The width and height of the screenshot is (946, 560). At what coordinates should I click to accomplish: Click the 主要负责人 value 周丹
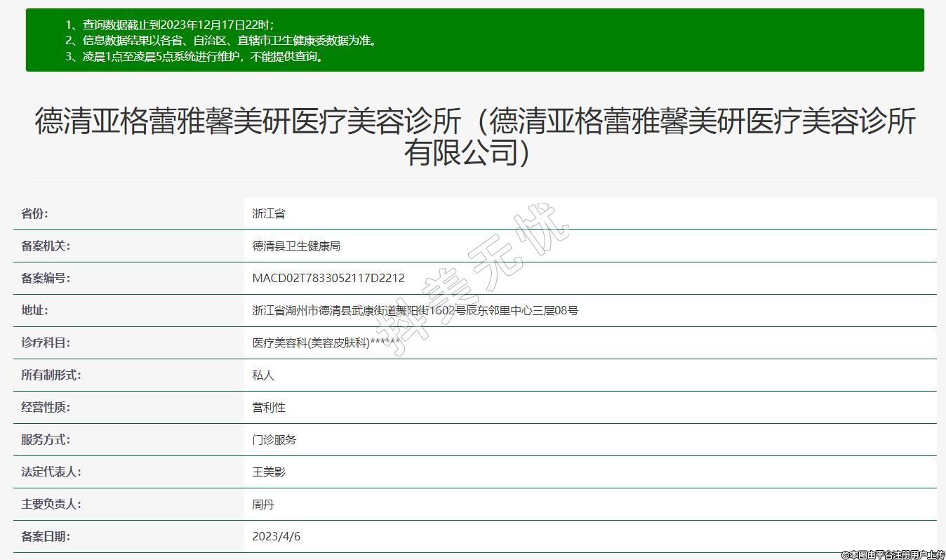tap(263, 505)
